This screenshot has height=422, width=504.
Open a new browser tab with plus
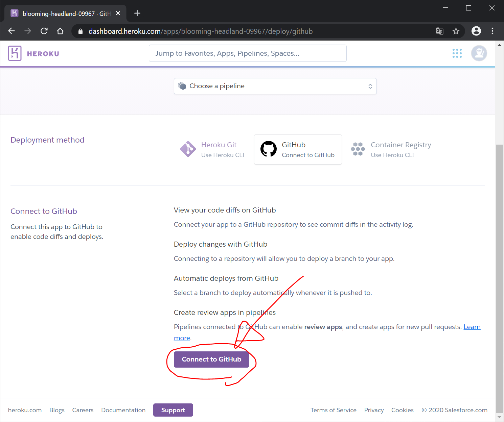[137, 14]
